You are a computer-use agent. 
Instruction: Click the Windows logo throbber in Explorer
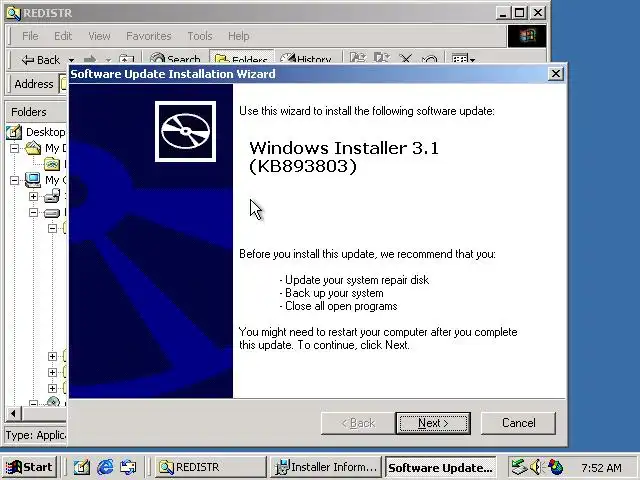point(527,36)
